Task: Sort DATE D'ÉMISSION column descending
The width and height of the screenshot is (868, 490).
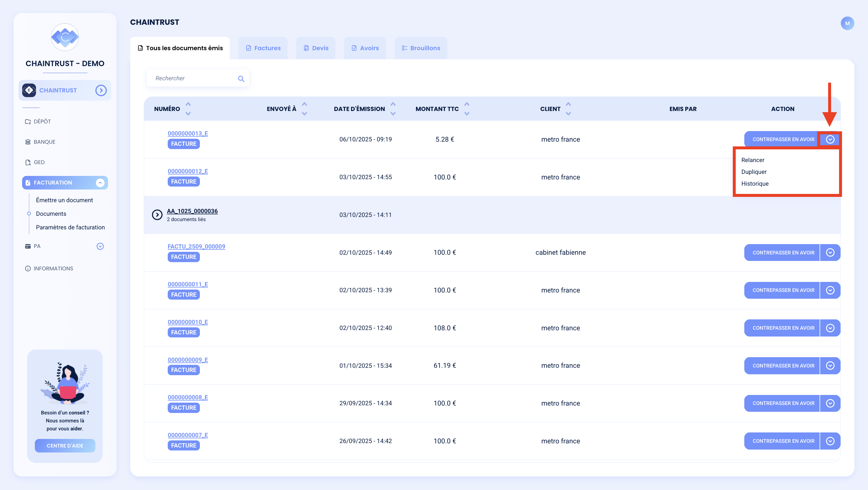Action: (393, 114)
